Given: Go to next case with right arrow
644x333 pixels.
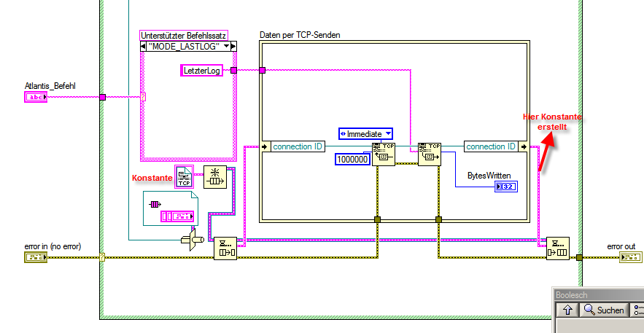Looking at the screenshot, I should coord(233,47).
